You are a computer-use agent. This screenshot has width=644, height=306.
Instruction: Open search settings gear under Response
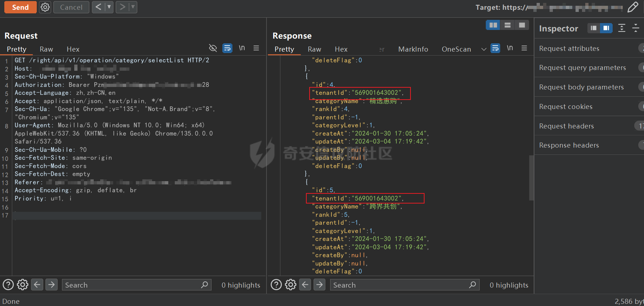click(291, 285)
